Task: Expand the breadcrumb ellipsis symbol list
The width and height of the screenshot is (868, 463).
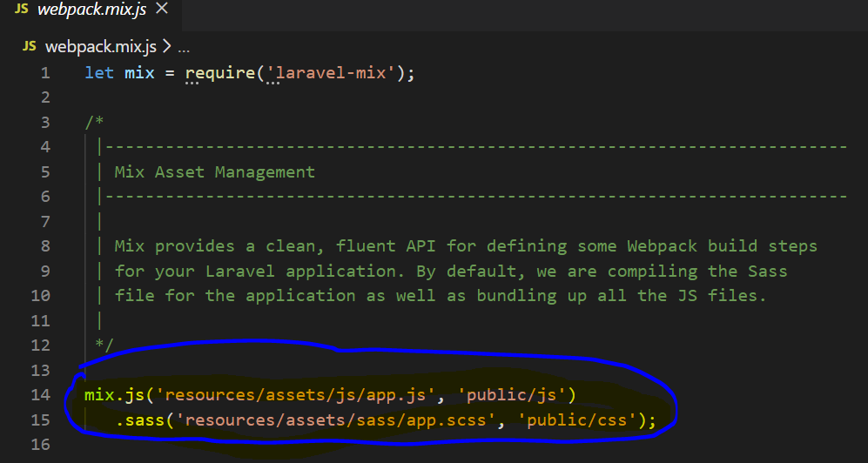Action: 184,46
